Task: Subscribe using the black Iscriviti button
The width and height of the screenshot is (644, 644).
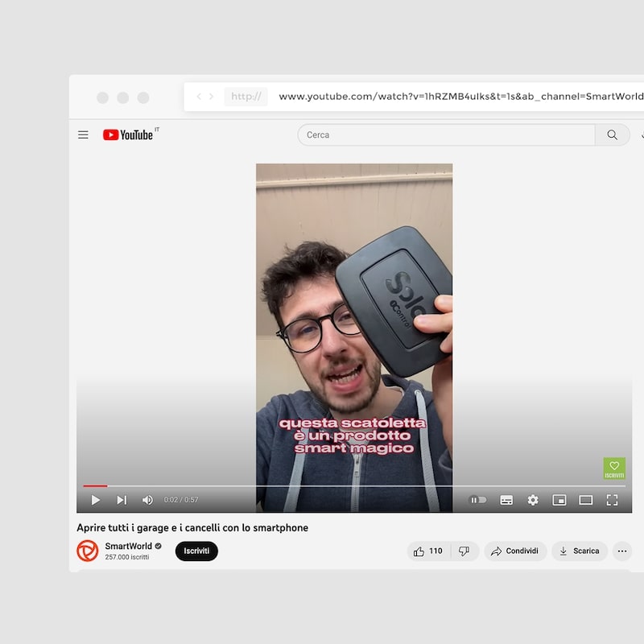Action: point(196,551)
